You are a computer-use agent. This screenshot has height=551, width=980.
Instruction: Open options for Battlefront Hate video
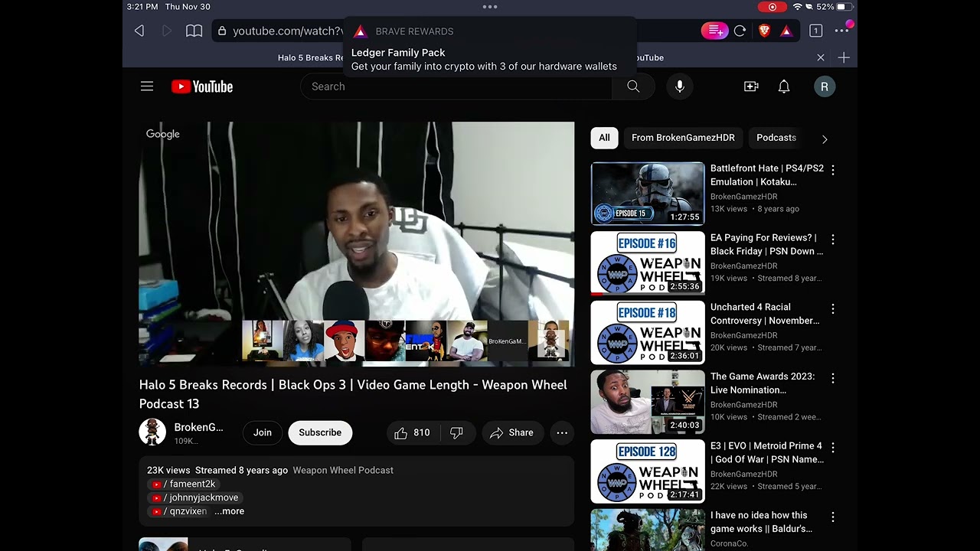(x=833, y=170)
